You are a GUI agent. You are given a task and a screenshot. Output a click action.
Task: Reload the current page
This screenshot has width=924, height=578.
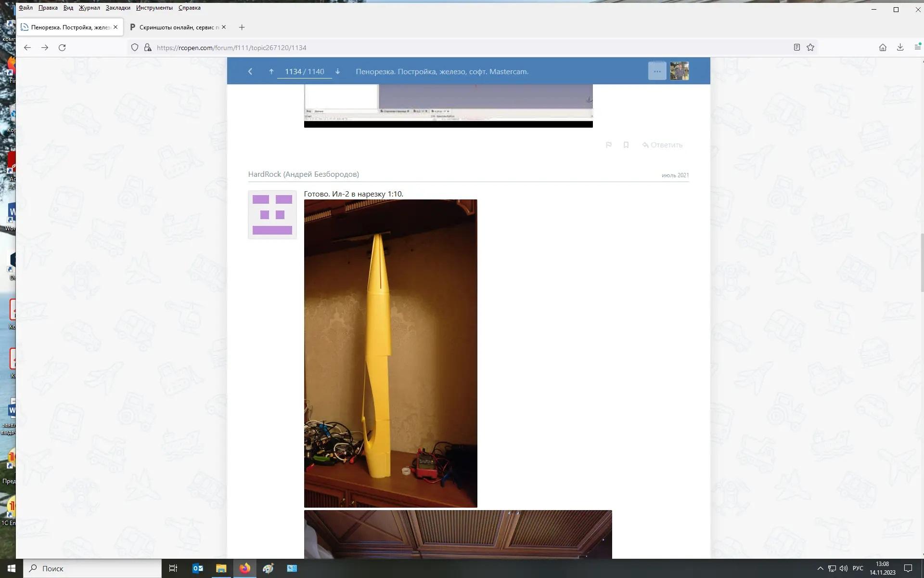tap(62, 48)
